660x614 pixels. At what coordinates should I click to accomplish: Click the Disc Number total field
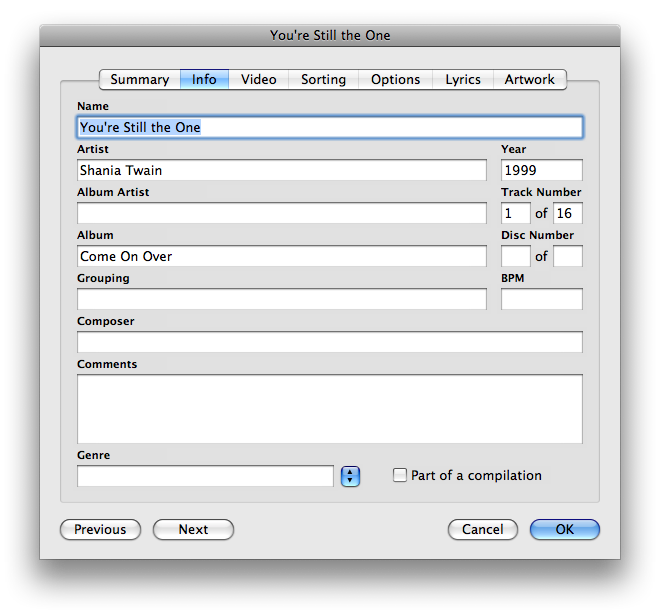pyautogui.click(x=568, y=256)
